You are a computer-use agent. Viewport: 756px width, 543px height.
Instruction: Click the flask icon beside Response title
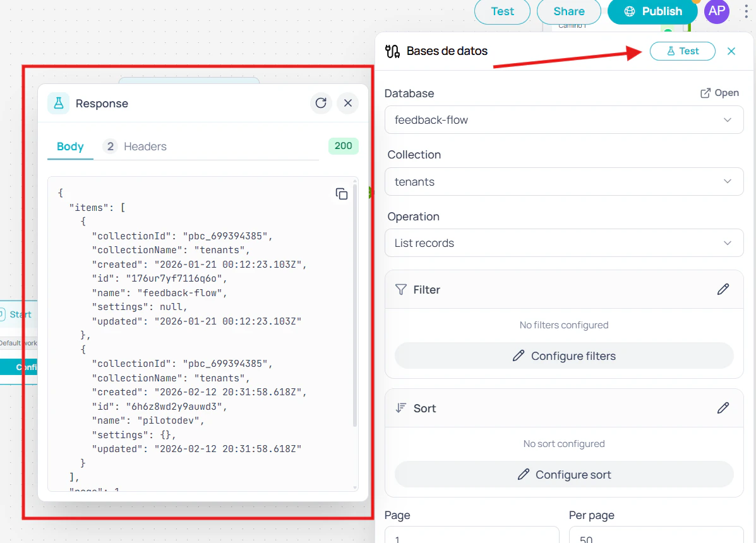(58, 103)
